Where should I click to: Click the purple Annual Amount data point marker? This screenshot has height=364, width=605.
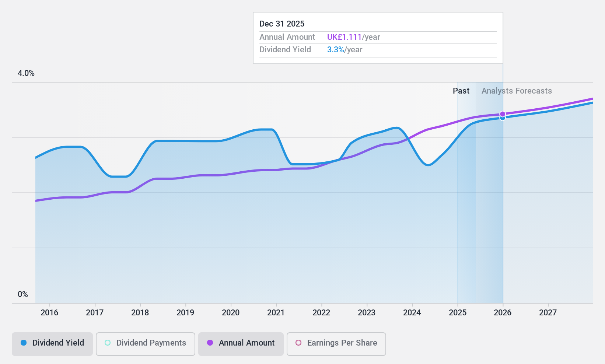point(503,114)
